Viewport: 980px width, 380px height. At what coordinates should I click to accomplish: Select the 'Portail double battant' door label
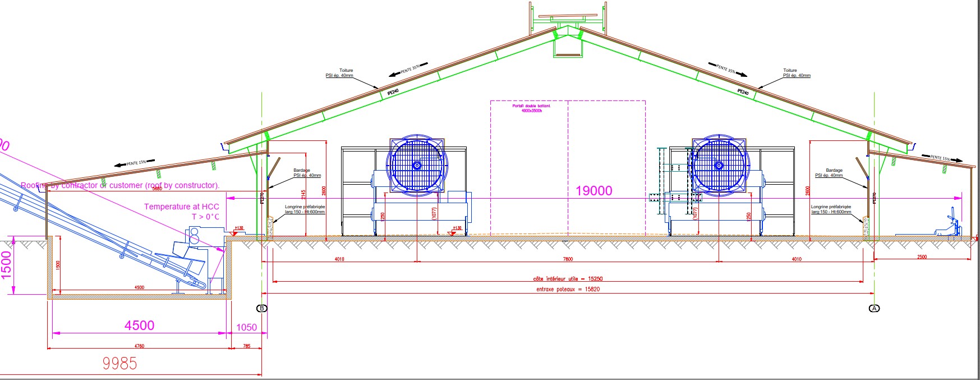531,108
